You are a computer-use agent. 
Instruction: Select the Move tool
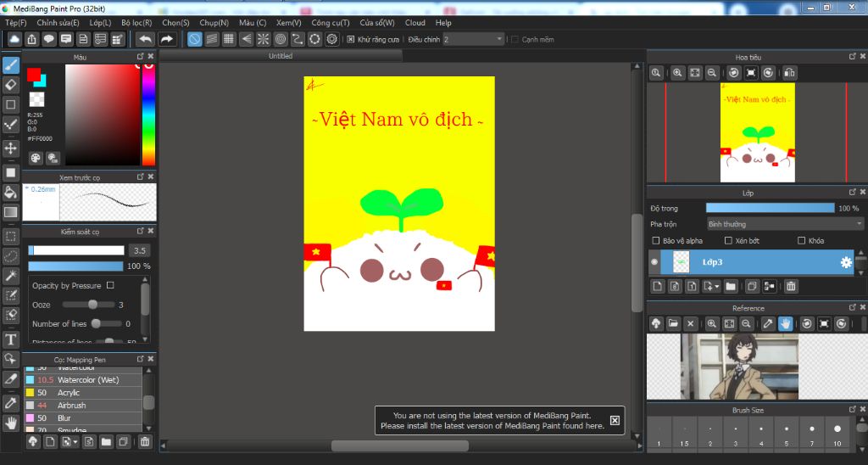click(x=10, y=148)
